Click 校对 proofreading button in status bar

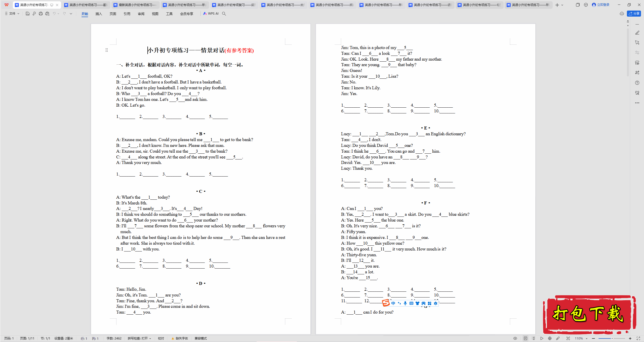(161, 338)
